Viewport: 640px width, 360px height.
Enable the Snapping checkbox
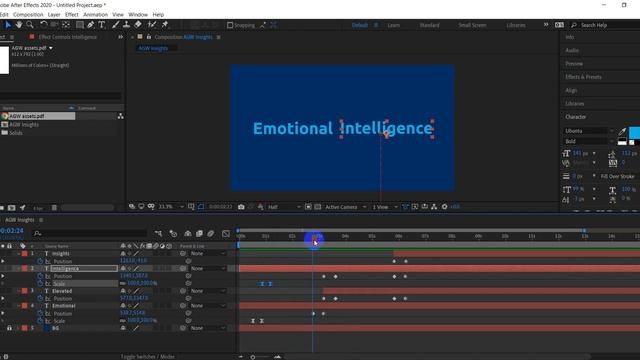(x=230, y=25)
